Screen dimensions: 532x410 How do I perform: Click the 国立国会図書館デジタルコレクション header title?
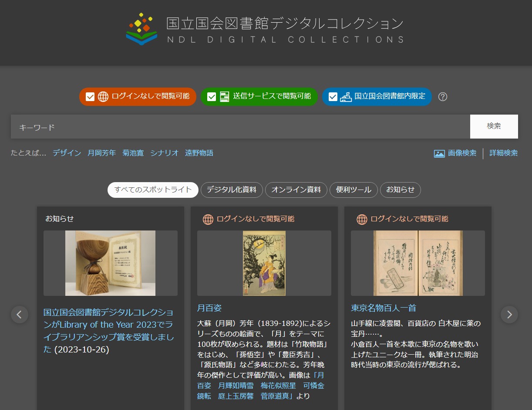pos(285,24)
